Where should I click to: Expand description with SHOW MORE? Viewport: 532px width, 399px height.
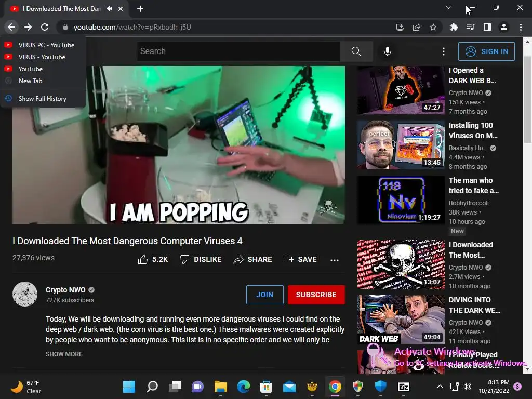[64, 354]
